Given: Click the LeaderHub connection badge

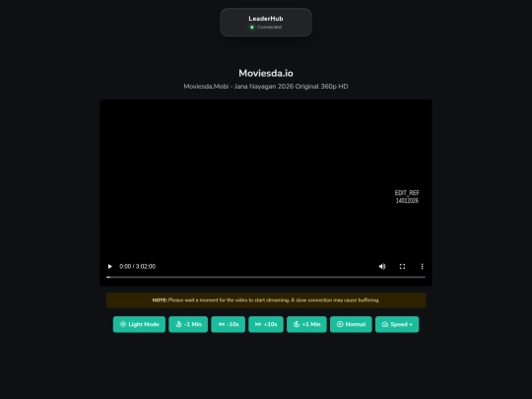Looking at the screenshot, I should pos(266,23).
